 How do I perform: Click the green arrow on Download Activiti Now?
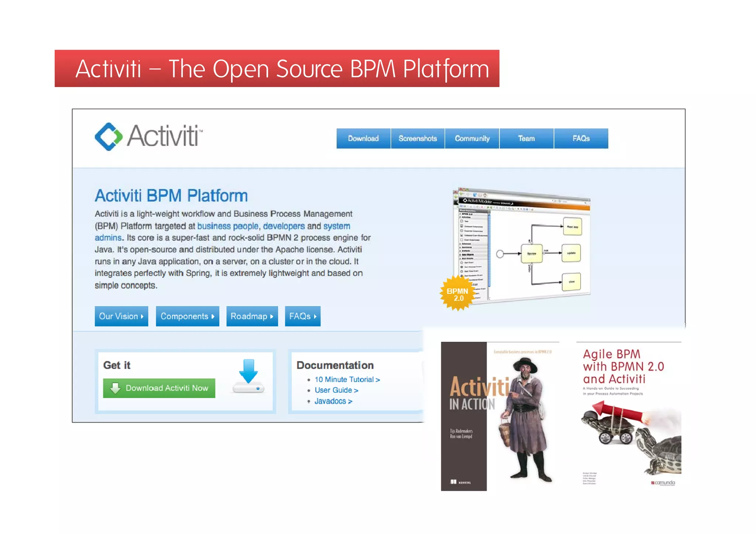(116, 388)
